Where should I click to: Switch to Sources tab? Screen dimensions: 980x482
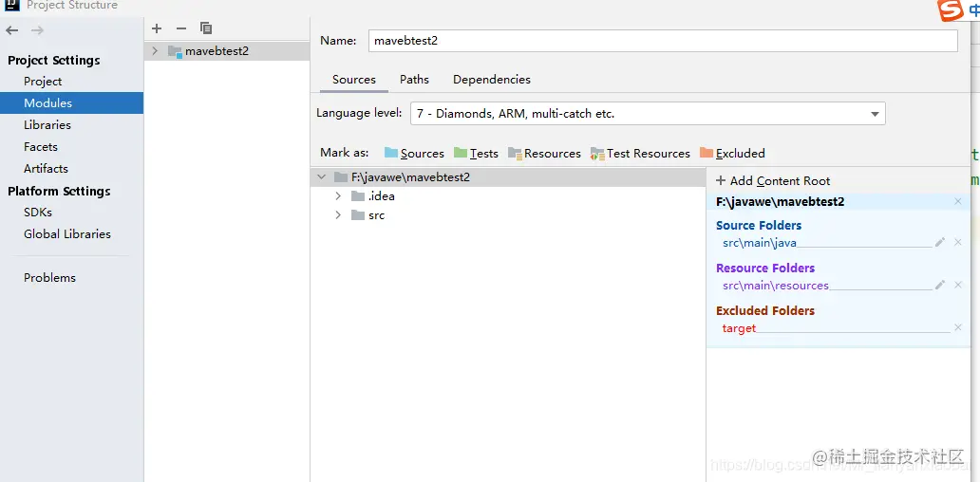(x=354, y=80)
